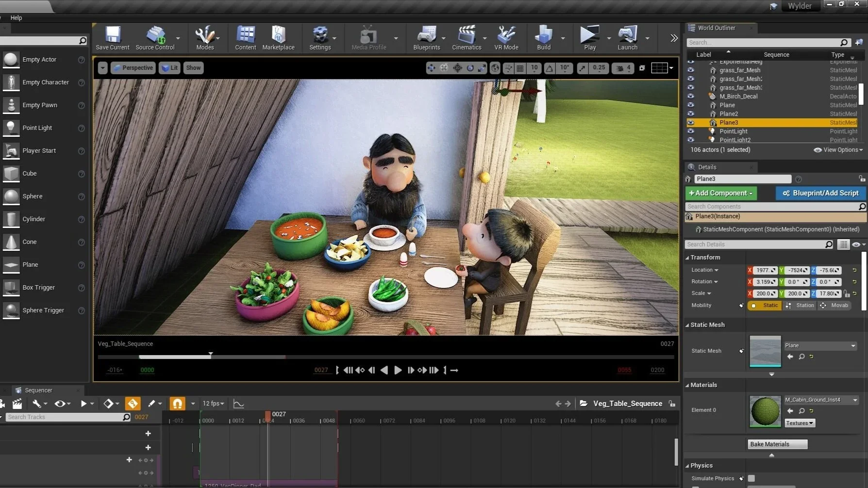This screenshot has height=488, width=868.
Task: Select the Sphere Trigger placement item
Action: click(x=44, y=310)
